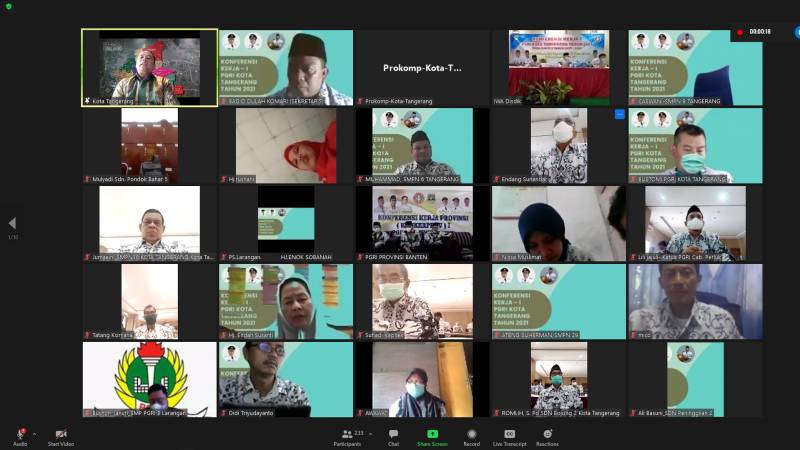The width and height of the screenshot is (800, 450).
Task: Click the Audio microphone icon
Action: [x=19, y=434]
